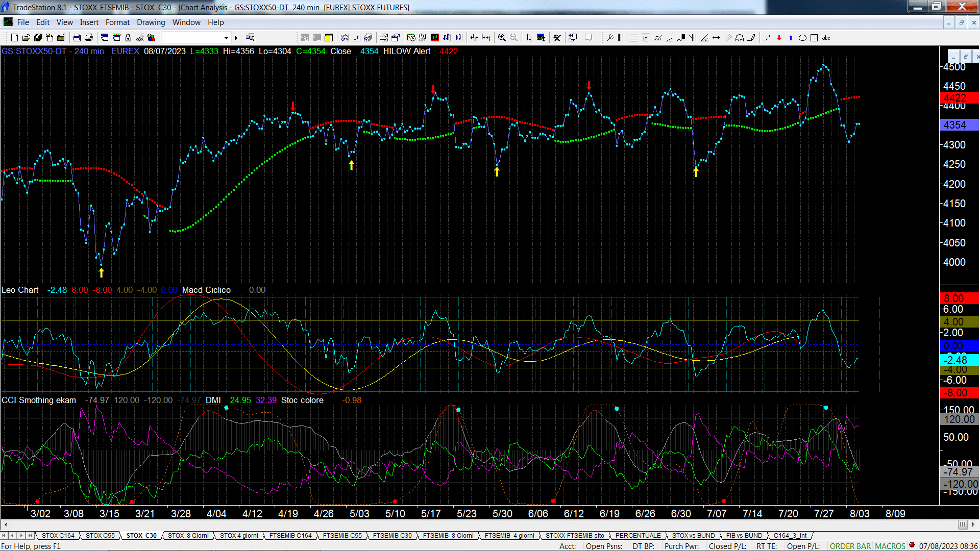The width and height of the screenshot is (980, 551).
Task: Click ORDER BAR in the status bar
Action: tap(850, 546)
